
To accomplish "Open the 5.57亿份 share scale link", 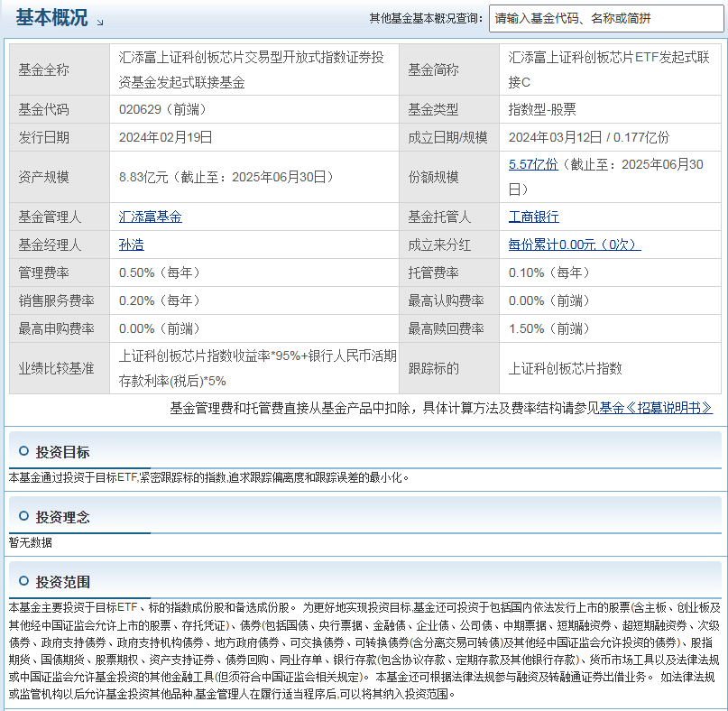I will [x=533, y=164].
